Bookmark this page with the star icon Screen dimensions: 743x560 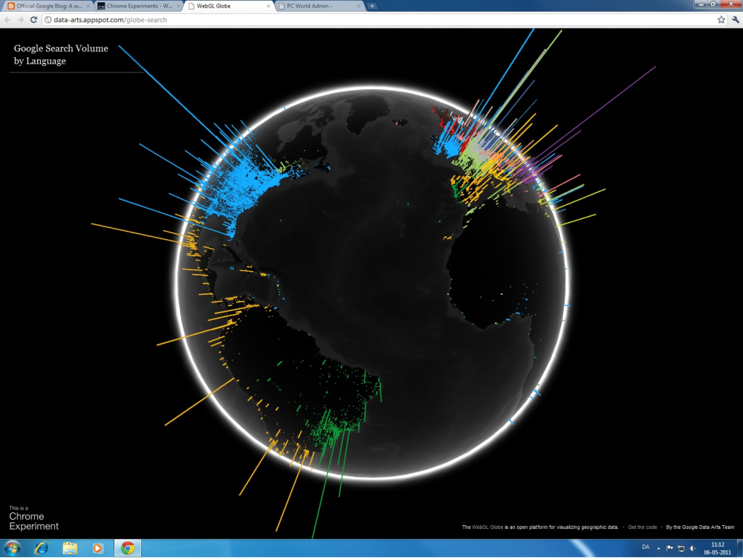pyautogui.click(x=721, y=20)
